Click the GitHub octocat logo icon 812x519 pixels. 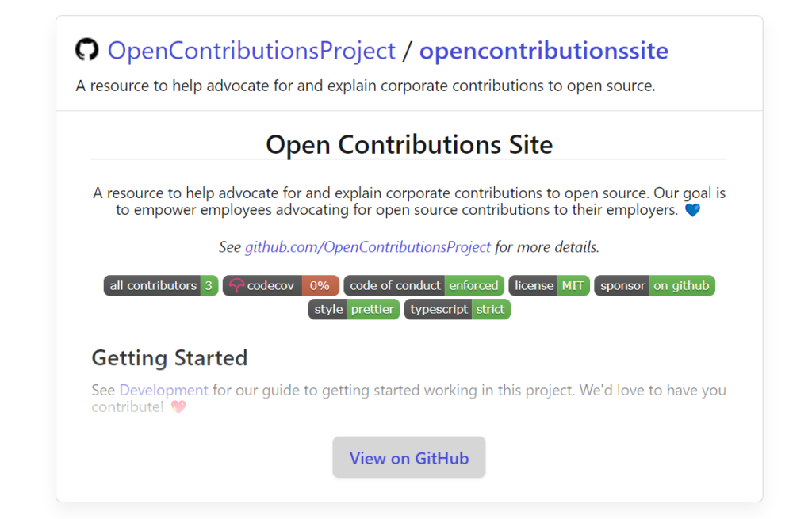pos(87,51)
